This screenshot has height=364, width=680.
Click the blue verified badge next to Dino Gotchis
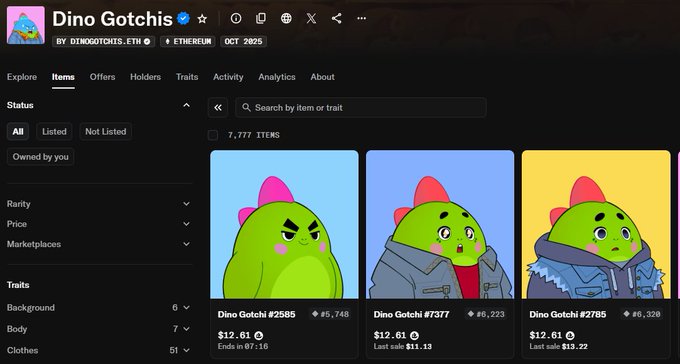(183, 19)
